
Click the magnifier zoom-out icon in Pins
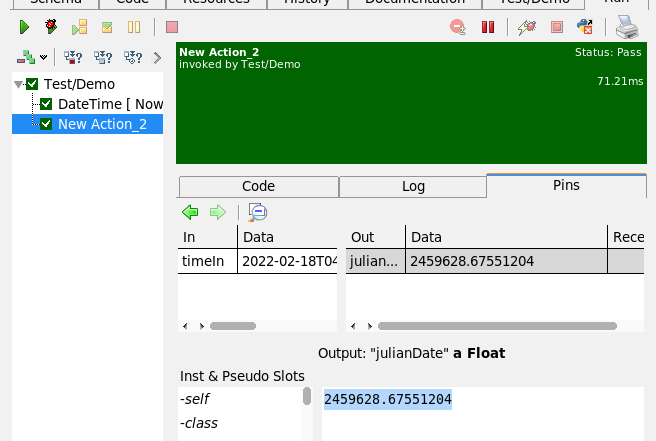[258, 212]
